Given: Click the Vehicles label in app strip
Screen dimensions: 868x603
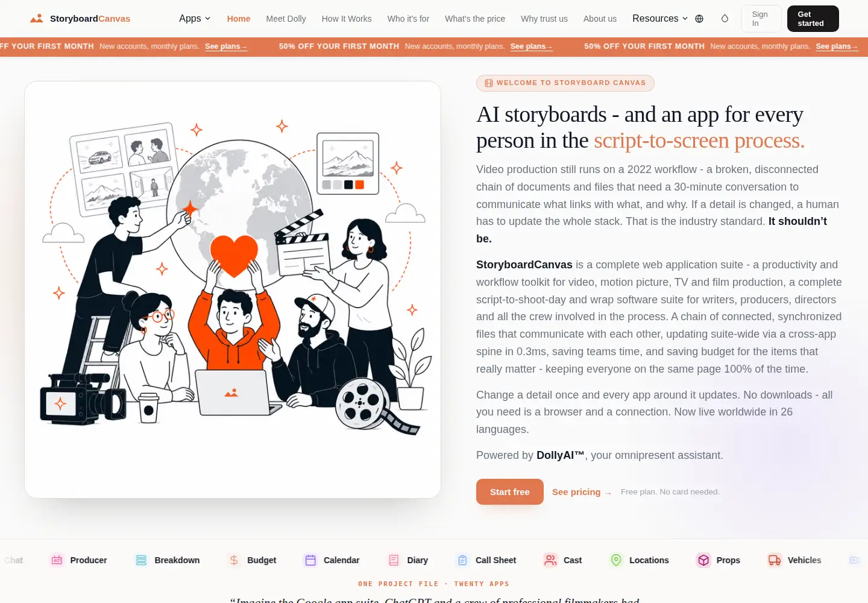Looking at the screenshot, I should (804, 560).
